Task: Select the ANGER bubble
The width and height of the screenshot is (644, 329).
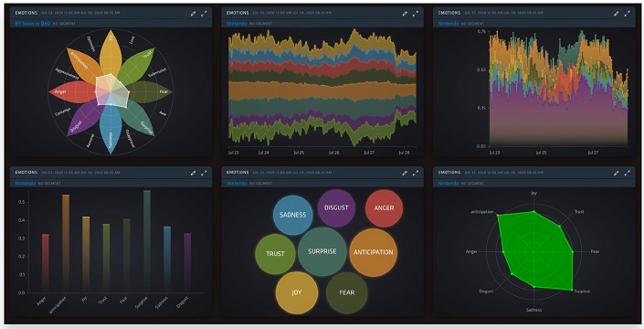Action: pos(384,208)
